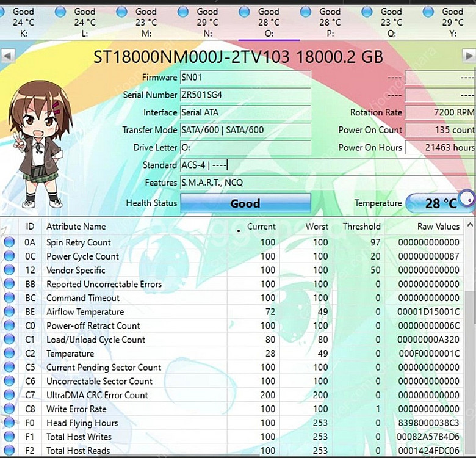This screenshot has width=476, height=458.
Task: Click the Interface field Serial ATA
Action: click(x=245, y=113)
